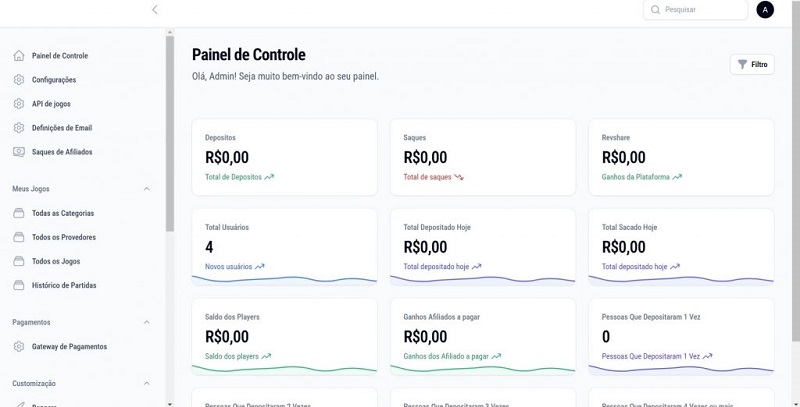Click the Histórico de Partidas icon
800x407 pixels.
click(19, 285)
